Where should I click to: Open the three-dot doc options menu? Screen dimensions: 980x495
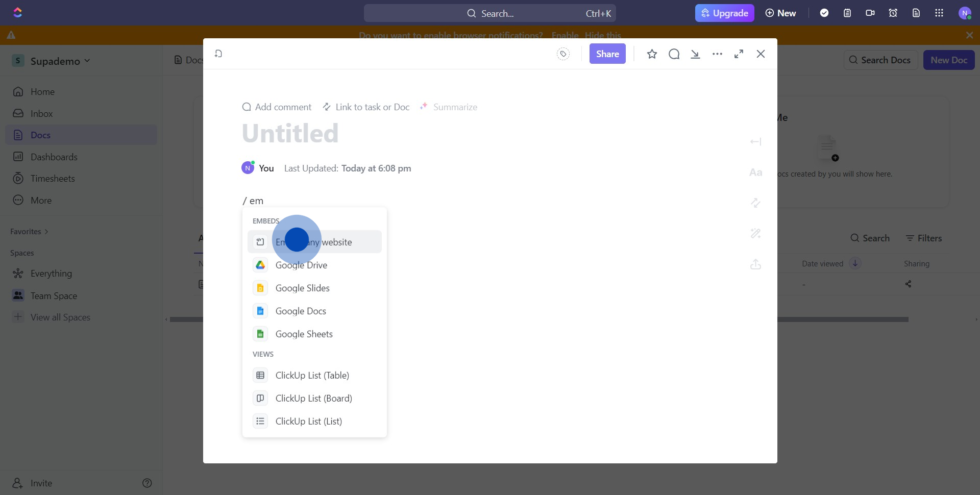(x=717, y=54)
